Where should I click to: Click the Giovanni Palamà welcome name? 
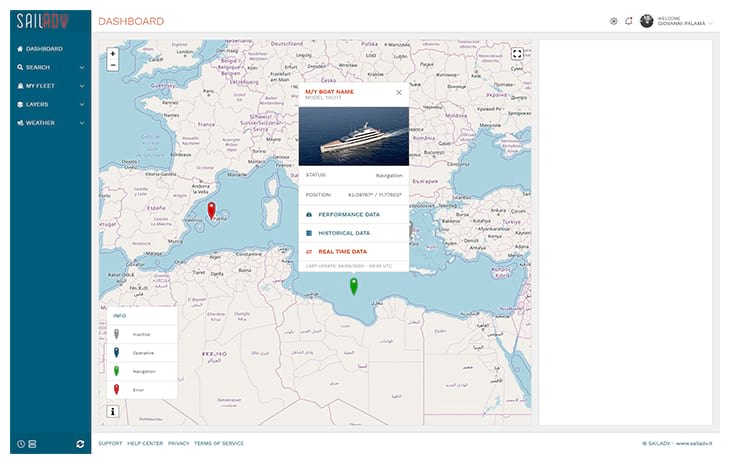(x=682, y=23)
